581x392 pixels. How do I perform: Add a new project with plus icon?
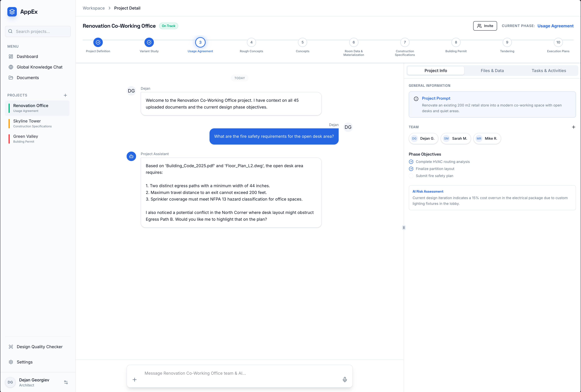pyautogui.click(x=65, y=95)
